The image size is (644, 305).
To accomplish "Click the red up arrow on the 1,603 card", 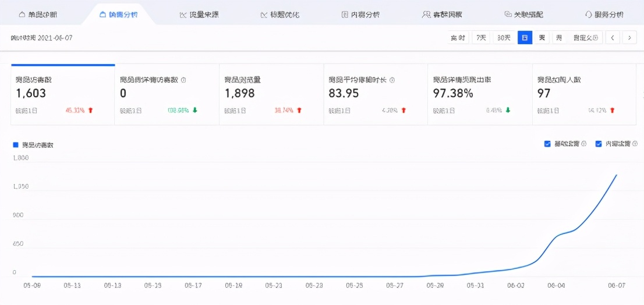I will click(91, 110).
